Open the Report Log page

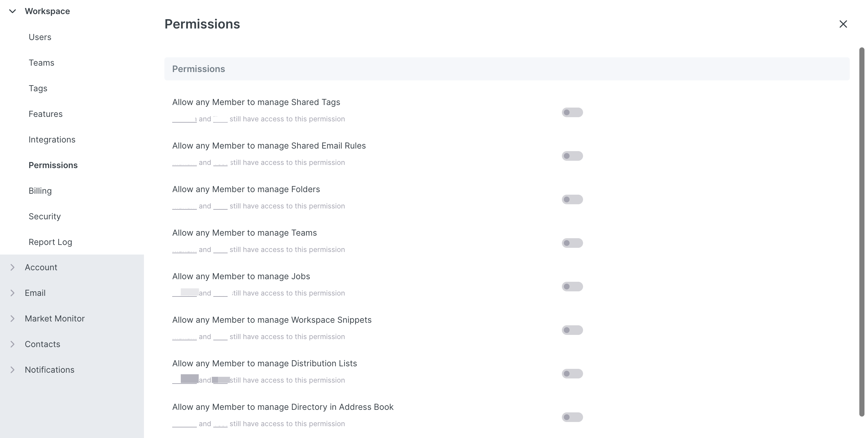pos(50,242)
